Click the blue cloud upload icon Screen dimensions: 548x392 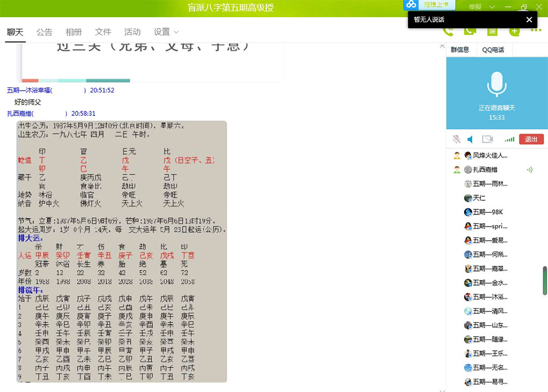(x=412, y=5)
